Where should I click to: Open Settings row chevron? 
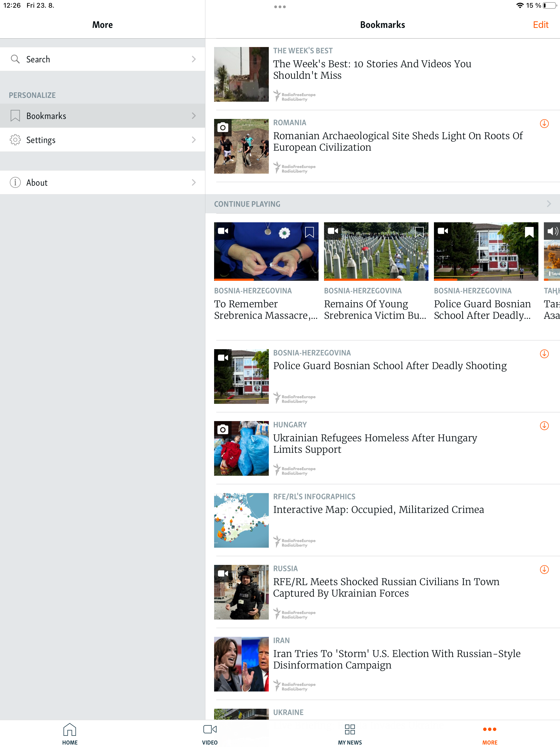(x=194, y=140)
